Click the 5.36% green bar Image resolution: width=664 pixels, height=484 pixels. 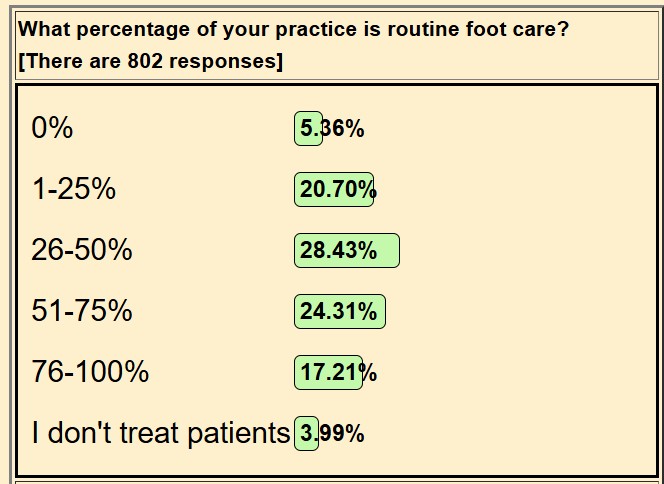(308, 128)
